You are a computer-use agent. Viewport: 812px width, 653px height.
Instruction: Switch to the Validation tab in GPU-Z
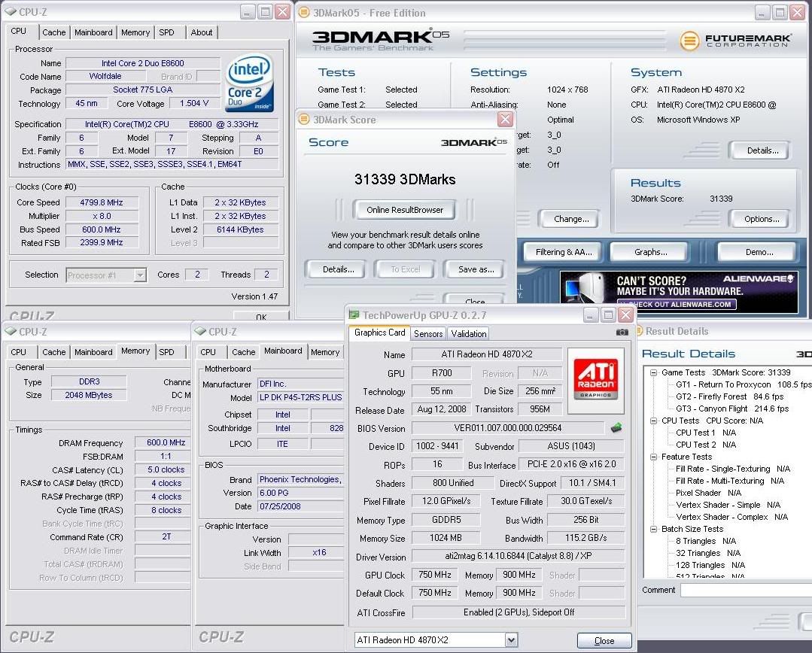pos(469,334)
